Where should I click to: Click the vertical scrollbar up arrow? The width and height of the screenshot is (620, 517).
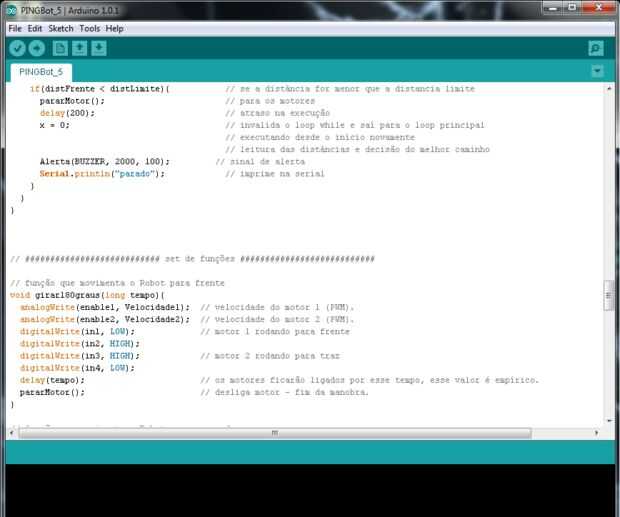click(x=609, y=89)
